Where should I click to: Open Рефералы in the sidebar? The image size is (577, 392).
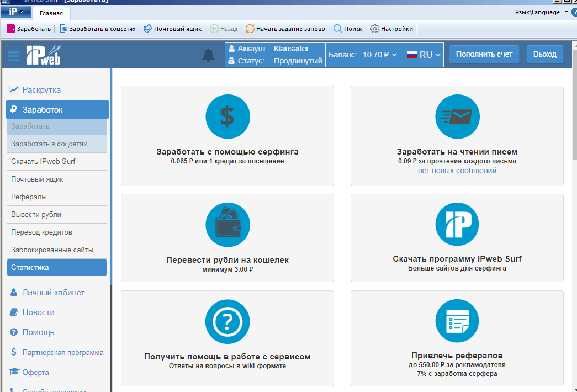(x=57, y=197)
